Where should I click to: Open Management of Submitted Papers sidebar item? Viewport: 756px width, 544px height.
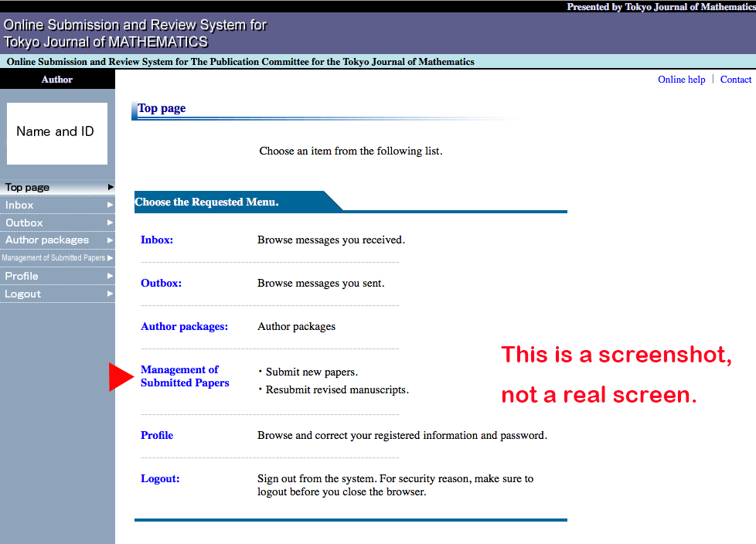pyautogui.click(x=57, y=258)
